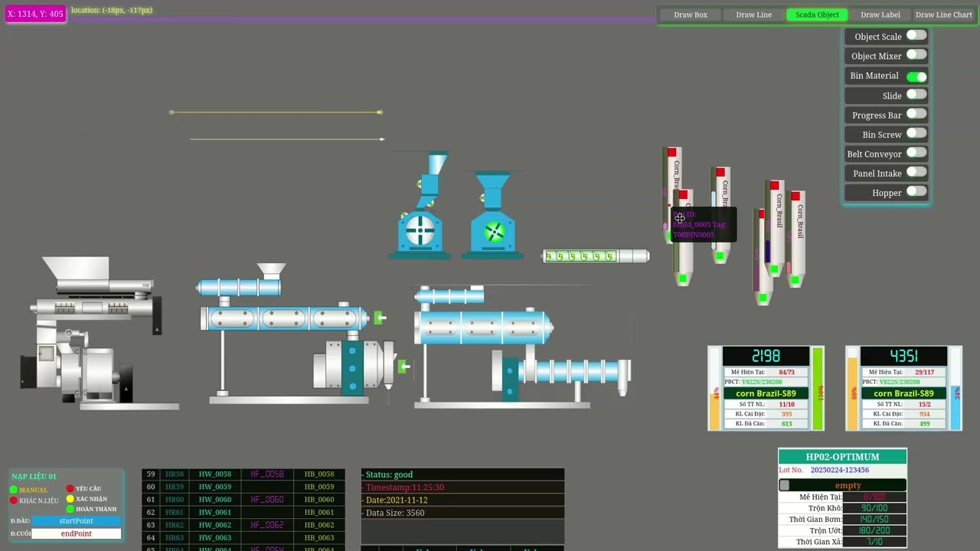Choose the Draw Label tool
Screen dimensions: 980x551
[880, 15]
